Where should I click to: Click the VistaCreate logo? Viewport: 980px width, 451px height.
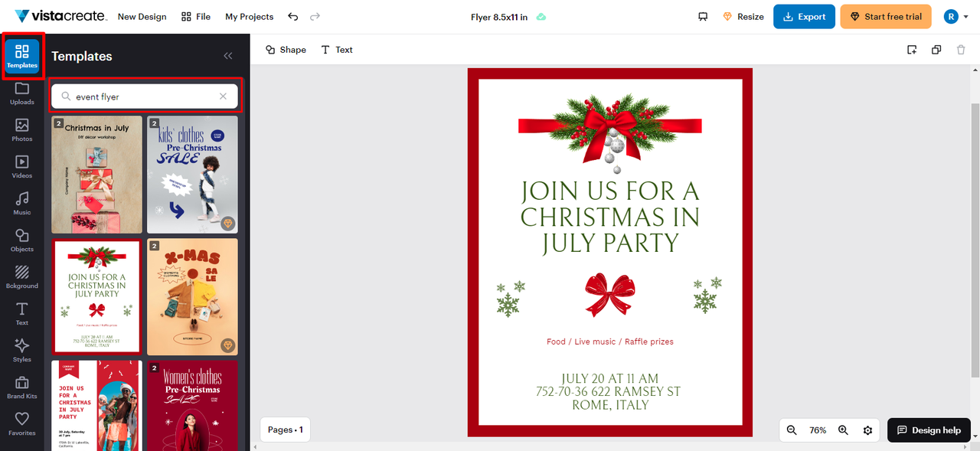pos(60,16)
